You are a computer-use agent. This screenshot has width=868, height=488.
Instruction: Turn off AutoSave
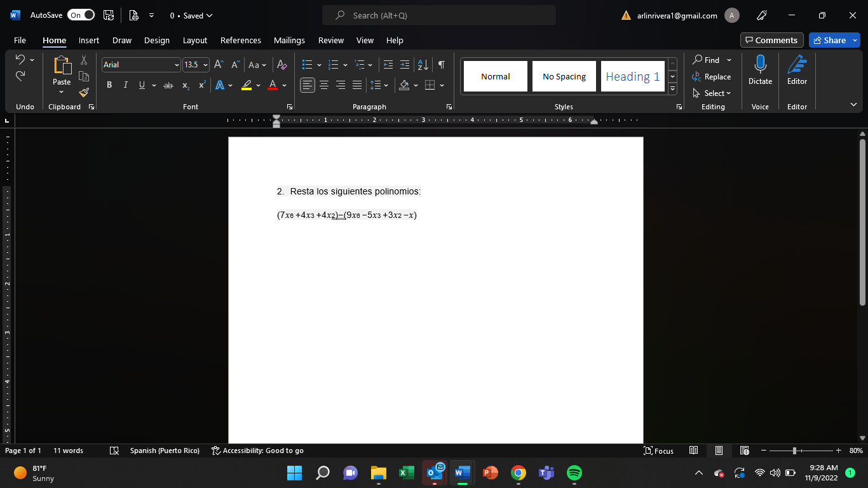pos(81,15)
